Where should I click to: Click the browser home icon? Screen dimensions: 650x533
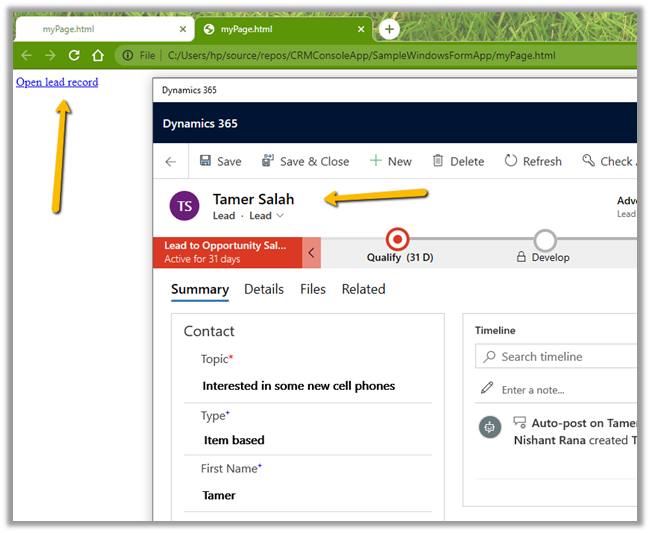(98, 55)
